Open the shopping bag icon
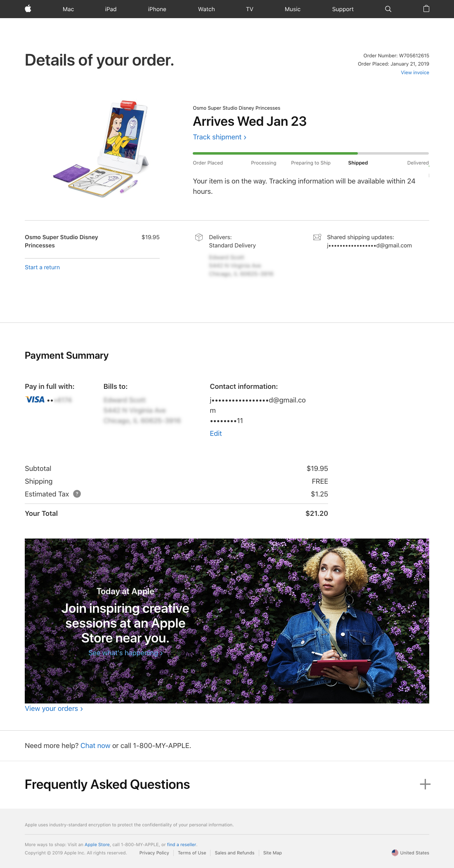The image size is (454, 868). coord(426,9)
